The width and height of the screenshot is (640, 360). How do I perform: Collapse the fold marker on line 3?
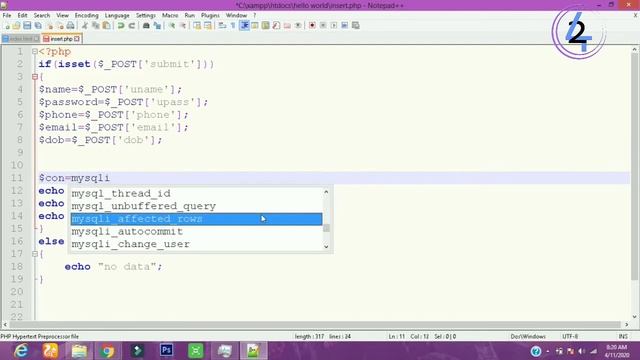pyautogui.click(x=35, y=77)
